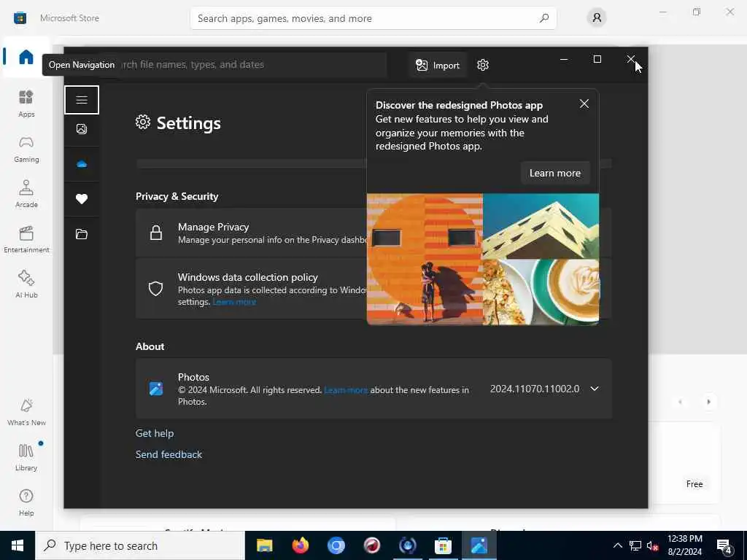Viewport: 747px width, 560px height.
Task: Click the taskbar search box
Action: (x=140, y=545)
